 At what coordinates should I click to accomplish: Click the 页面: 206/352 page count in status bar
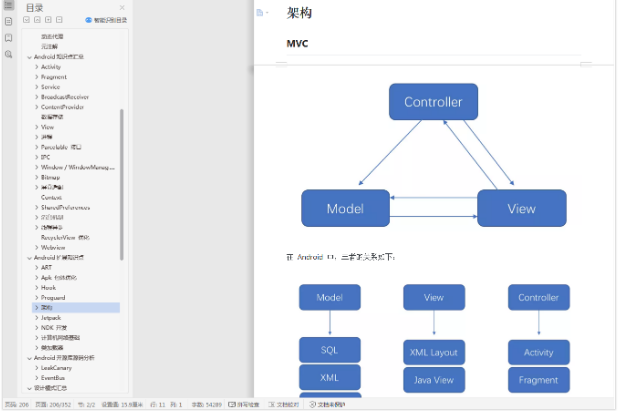click(x=53, y=404)
